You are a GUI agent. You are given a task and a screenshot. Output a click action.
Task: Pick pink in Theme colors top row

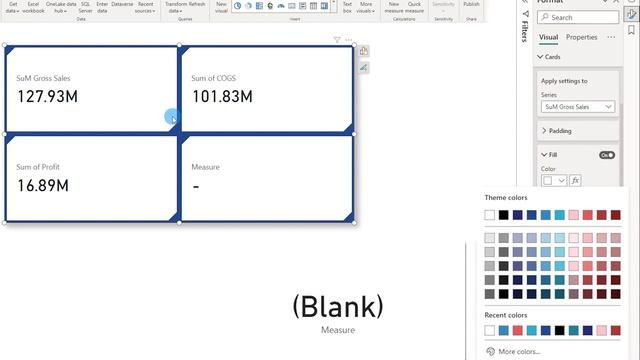[x=573, y=215]
